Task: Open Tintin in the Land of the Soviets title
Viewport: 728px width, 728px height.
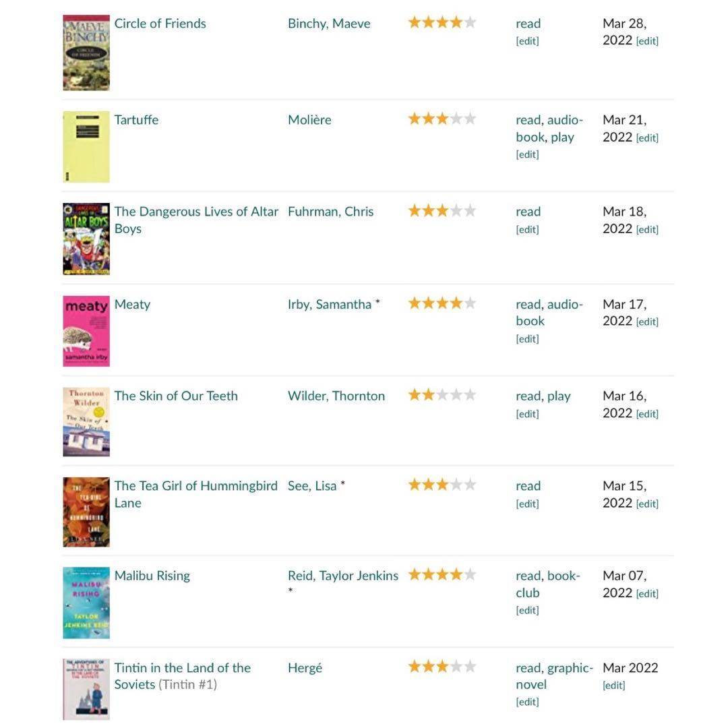Action: click(182, 668)
